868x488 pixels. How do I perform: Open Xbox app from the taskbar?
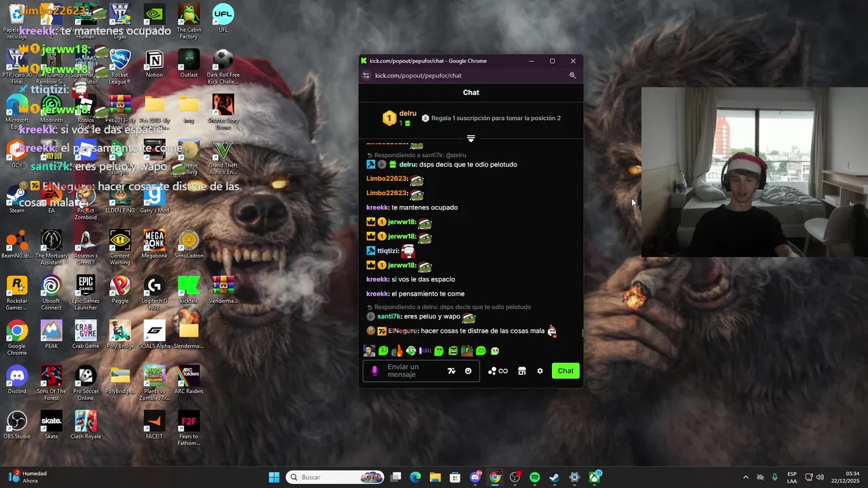[595, 477]
